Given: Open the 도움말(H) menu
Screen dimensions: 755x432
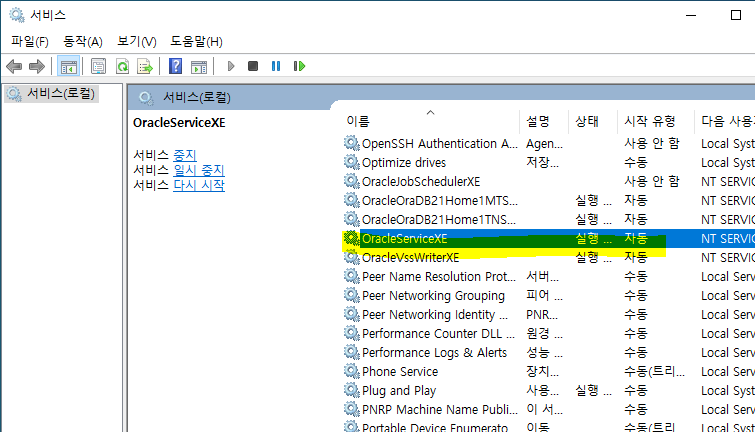Looking at the screenshot, I should 196,42.
